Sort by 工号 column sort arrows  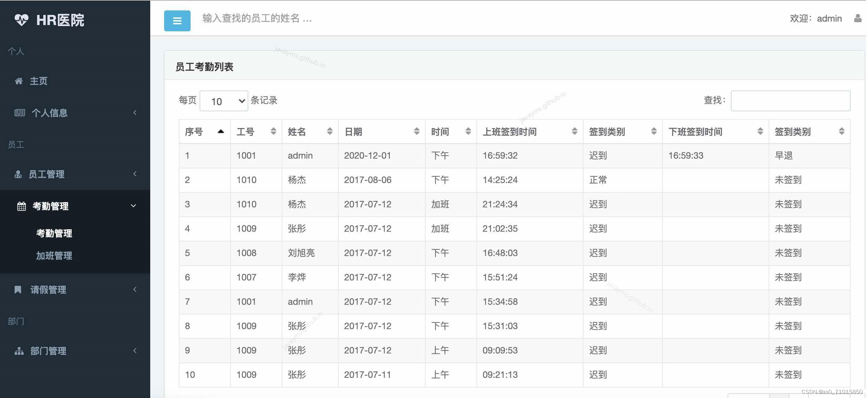pos(273,131)
